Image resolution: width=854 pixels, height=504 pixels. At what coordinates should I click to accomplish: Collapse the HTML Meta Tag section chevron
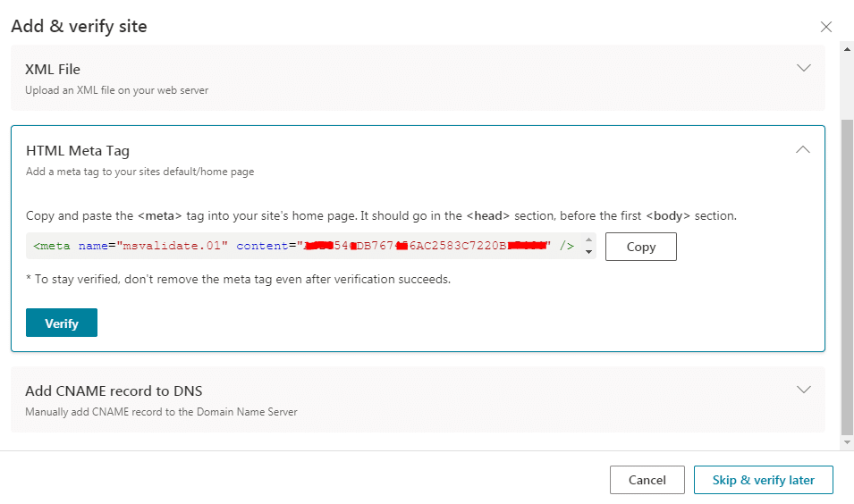[802, 149]
